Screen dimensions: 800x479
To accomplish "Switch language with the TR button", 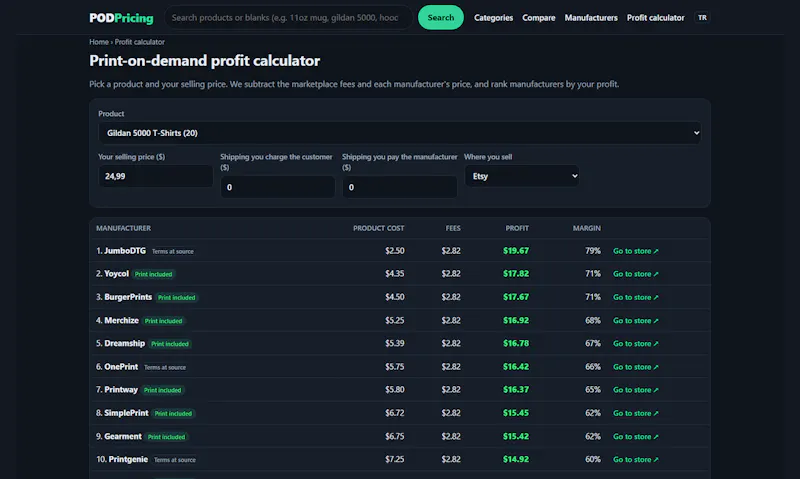I will coord(702,18).
